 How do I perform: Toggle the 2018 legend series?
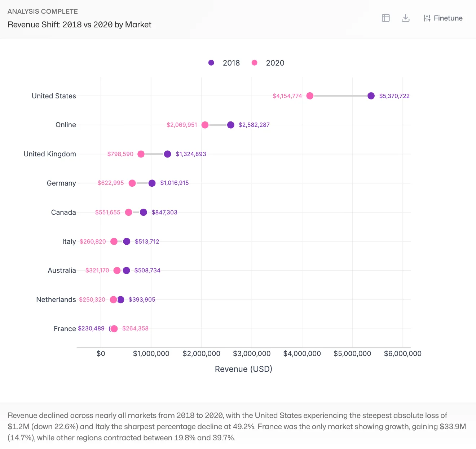231,63
